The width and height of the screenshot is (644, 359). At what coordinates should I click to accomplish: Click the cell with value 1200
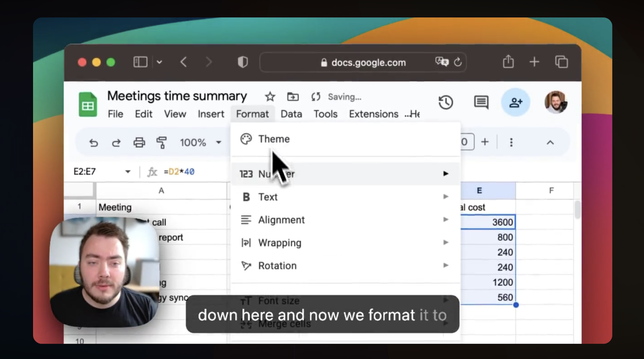point(488,282)
